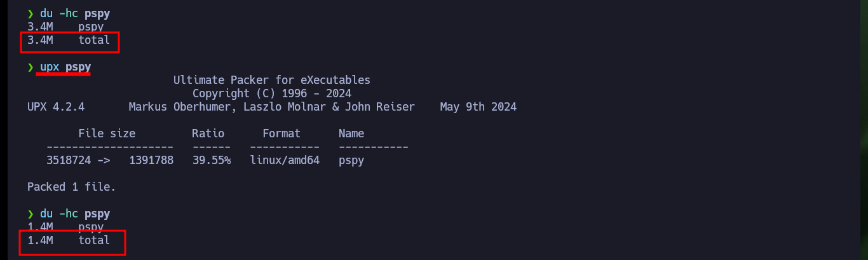The height and width of the screenshot is (260, 868).
Task: Click the last du -hc pspy command
Action: (75, 214)
